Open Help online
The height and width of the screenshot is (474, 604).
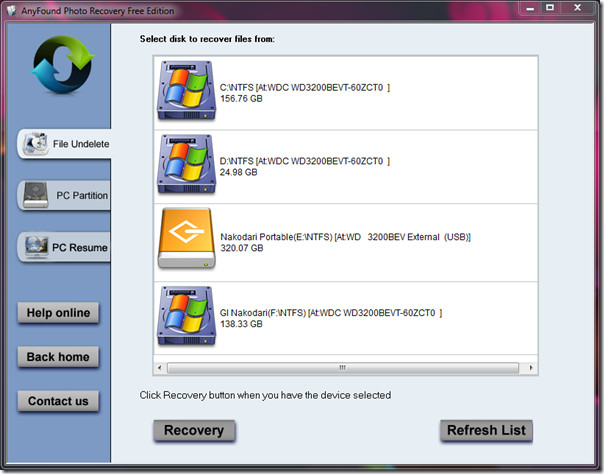pyautogui.click(x=58, y=313)
